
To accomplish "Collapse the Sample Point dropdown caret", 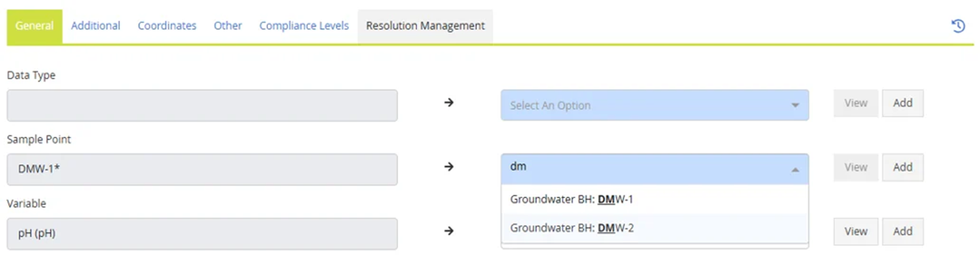I will click(x=795, y=170).
